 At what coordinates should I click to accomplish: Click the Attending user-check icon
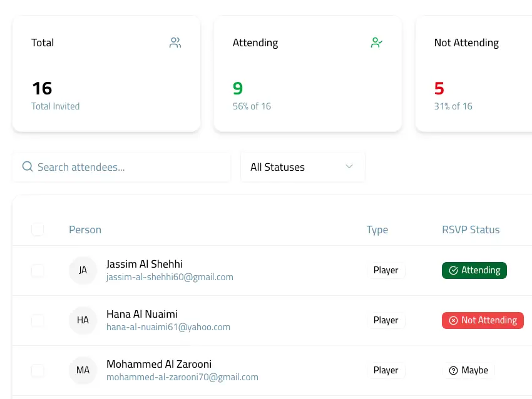tap(376, 43)
